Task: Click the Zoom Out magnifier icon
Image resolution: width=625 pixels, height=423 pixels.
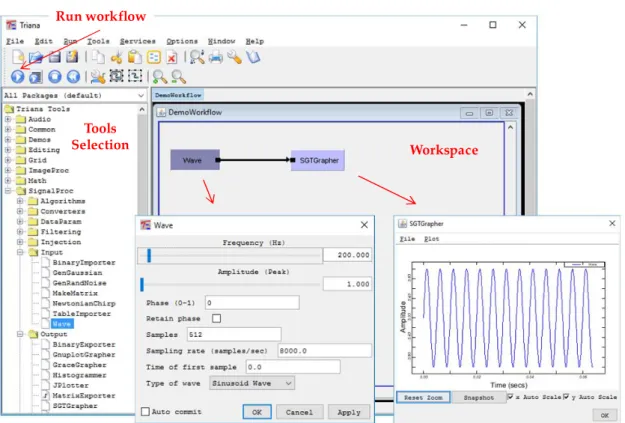Action: pyautogui.click(x=179, y=77)
